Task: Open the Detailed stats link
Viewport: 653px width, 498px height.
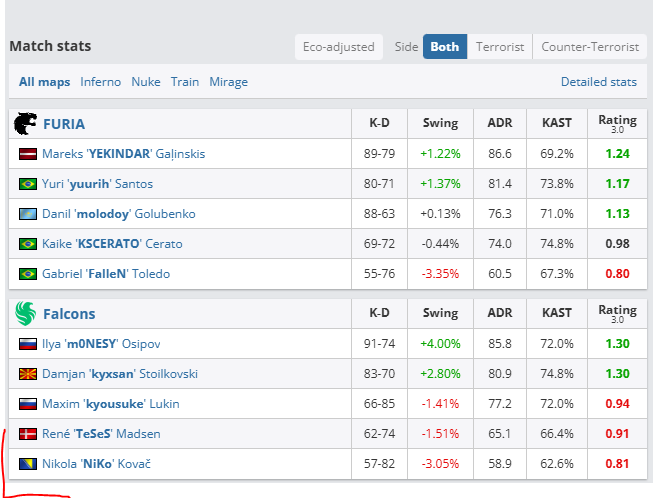Action: (598, 82)
